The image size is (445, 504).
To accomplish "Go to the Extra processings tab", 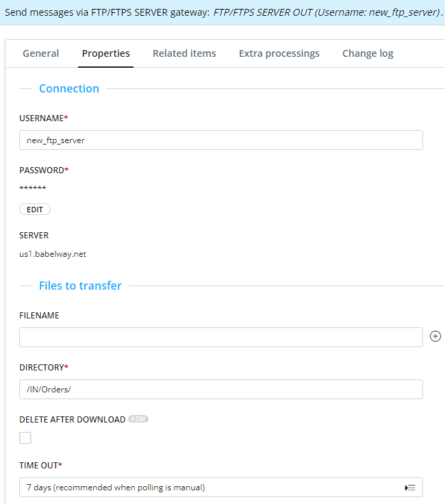I will 279,53.
